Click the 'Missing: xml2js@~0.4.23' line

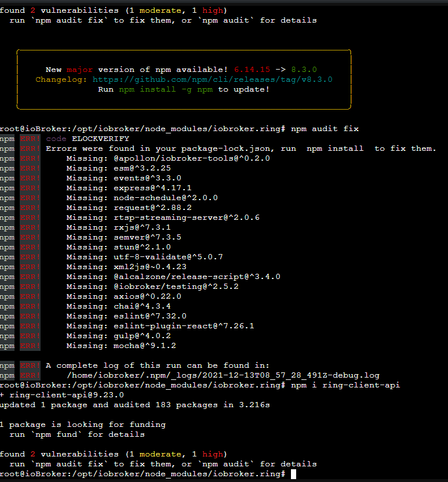[126, 266]
